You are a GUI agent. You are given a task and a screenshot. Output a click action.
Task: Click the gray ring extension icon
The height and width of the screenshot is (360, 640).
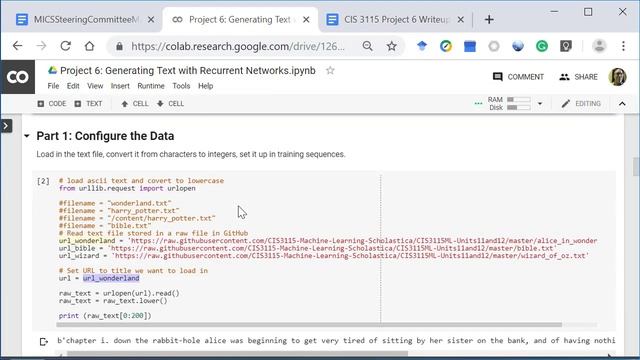tap(494, 46)
